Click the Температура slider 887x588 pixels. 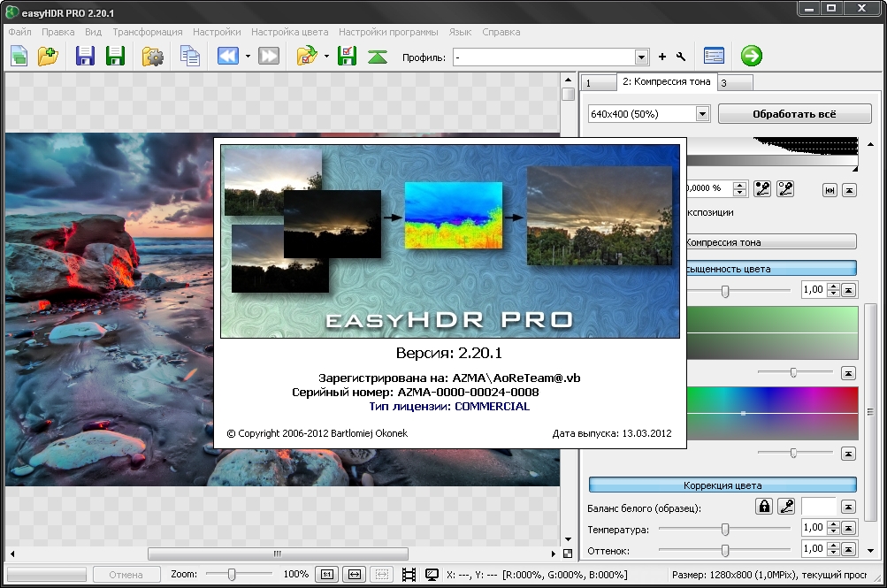(725, 529)
